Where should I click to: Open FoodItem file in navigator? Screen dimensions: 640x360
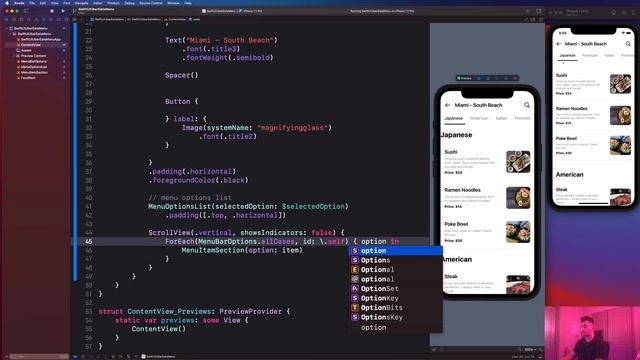(28, 78)
